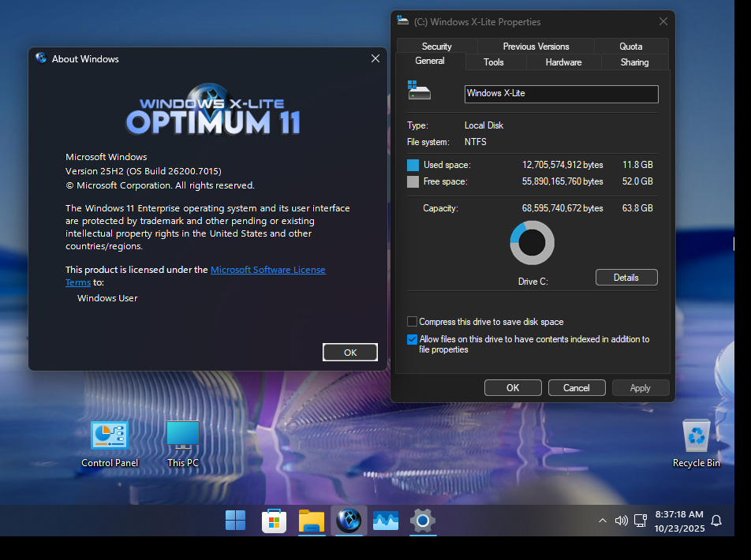Switch to the Hardware tab
The image size is (751, 560).
point(563,62)
